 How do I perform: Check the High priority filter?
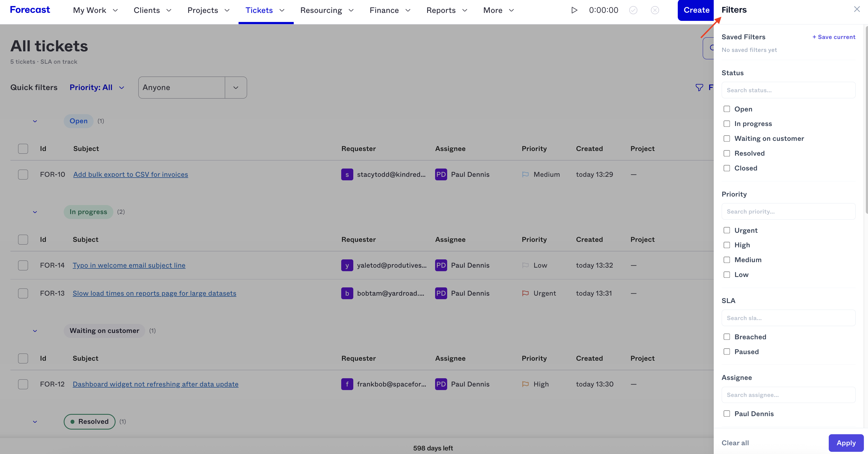click(x=726, y=245)
